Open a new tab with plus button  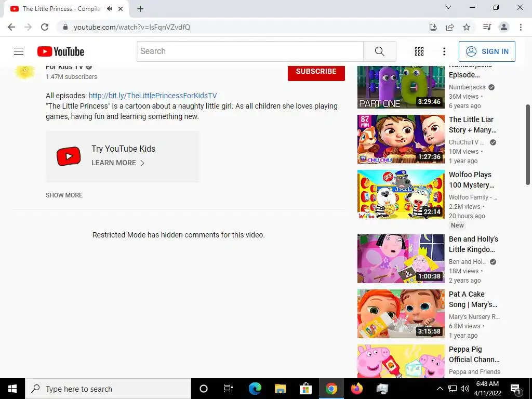click(x=140, y=9)
